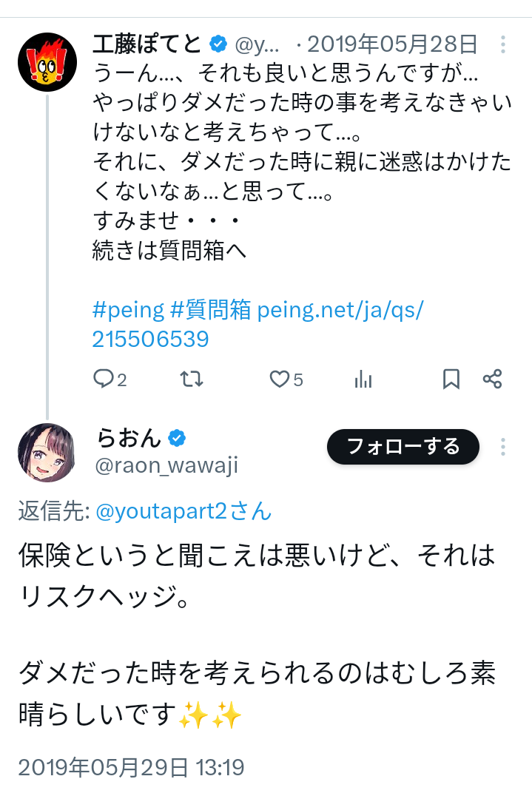View analytics bar chart icon
The width and height of the screenshot is (532, 796).
[x=363, y=380]
